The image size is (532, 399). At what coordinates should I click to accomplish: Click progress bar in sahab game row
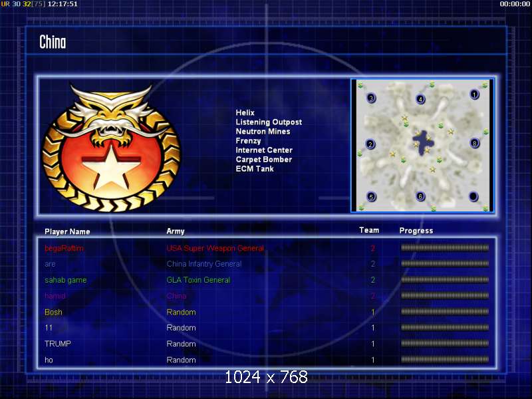pos(445,280)
